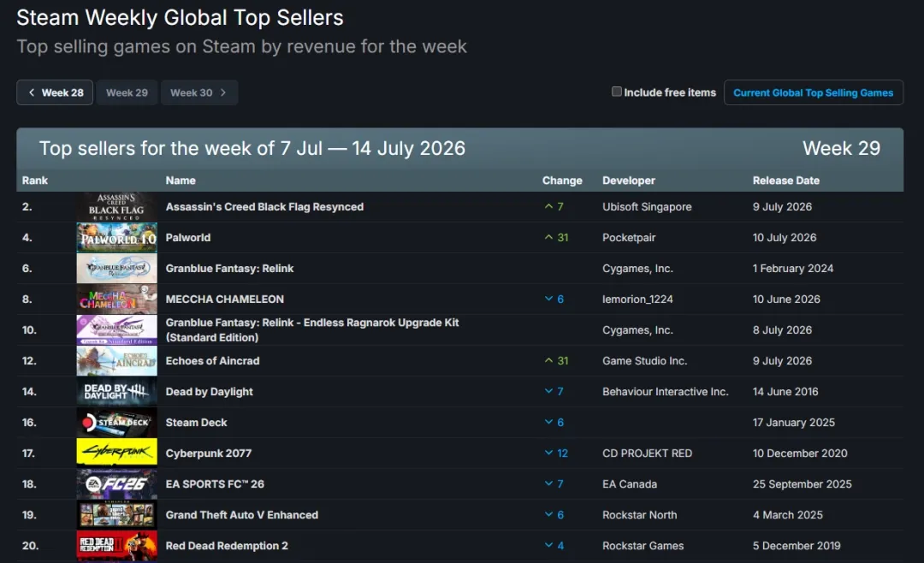Open the Palworld game thumbnail
This screenshot has width=924, height=563.
point(116,238)
